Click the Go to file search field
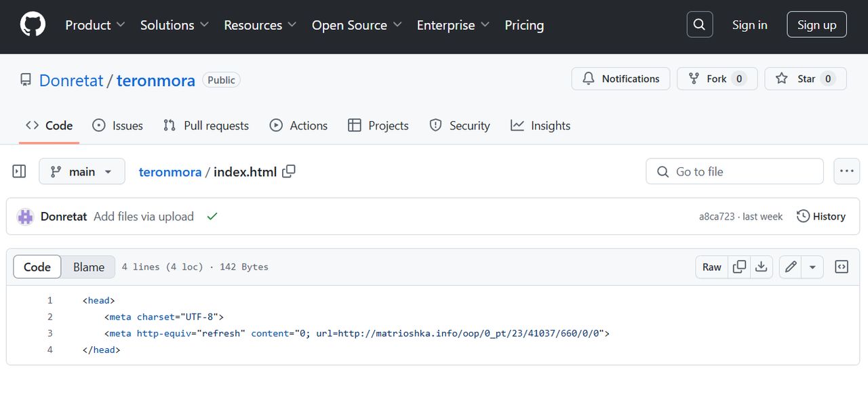 pyautogui.click(x=734, y=171)
